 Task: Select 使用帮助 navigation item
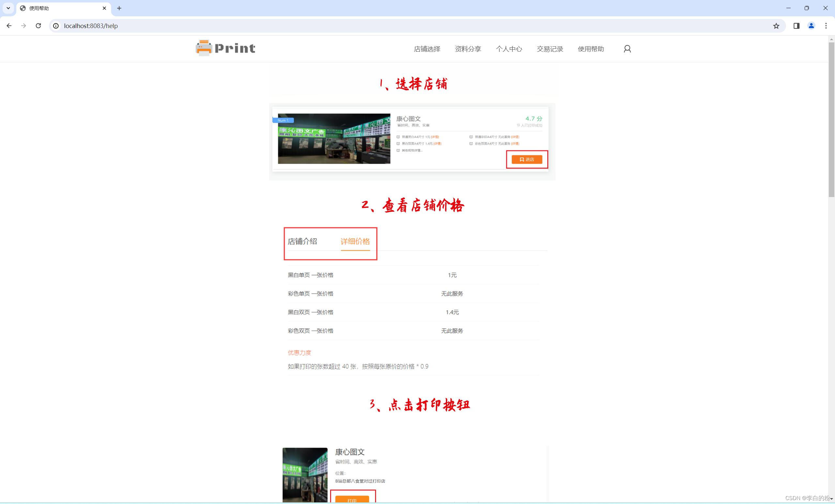591,49
